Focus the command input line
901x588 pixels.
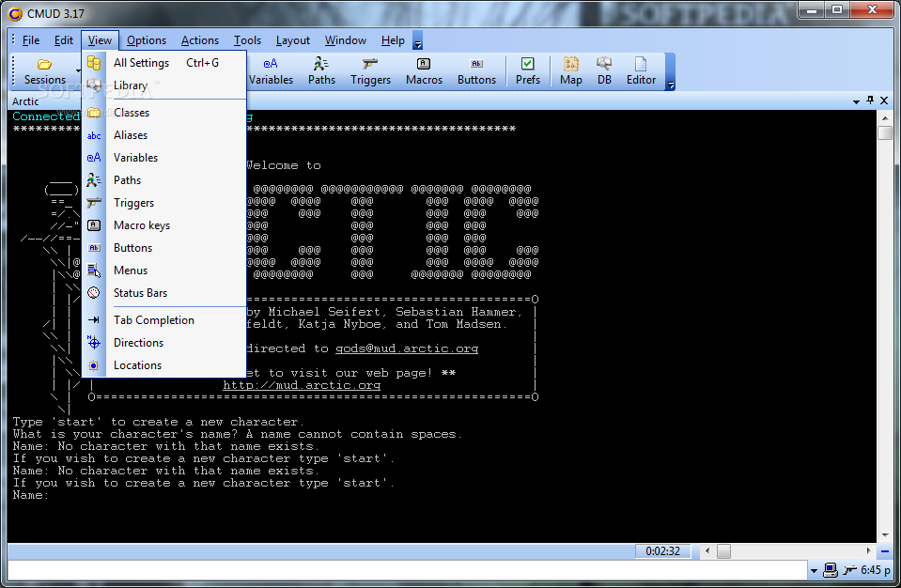tap(407, 570)
